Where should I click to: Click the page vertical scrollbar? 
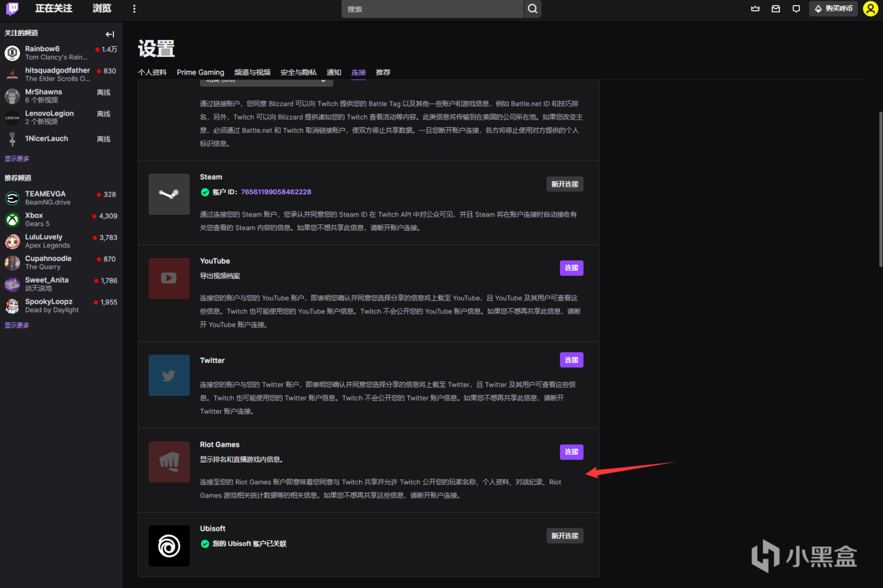[880, 188]
